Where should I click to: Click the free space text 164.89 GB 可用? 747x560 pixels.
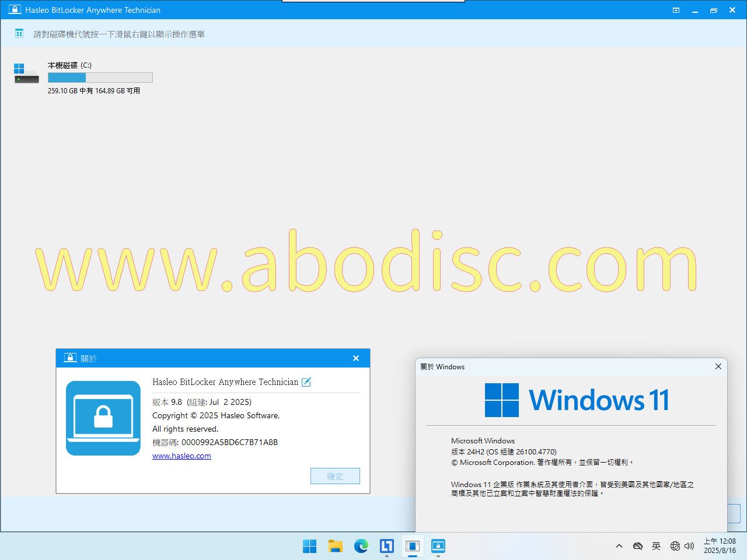point(117,91)
